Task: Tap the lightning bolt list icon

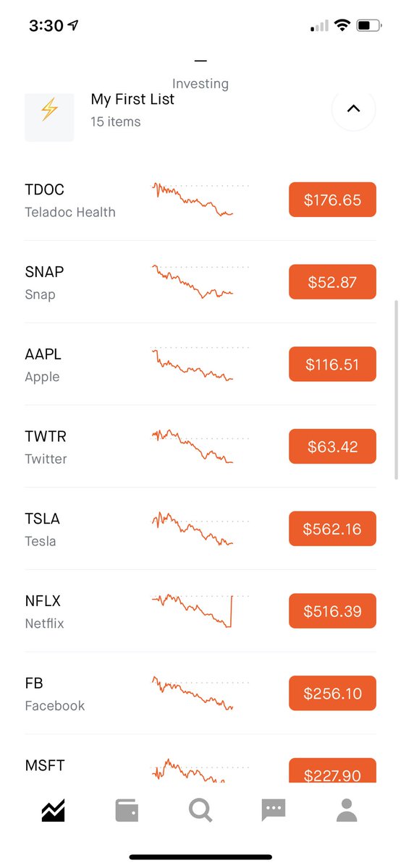Action: (49, 110)
